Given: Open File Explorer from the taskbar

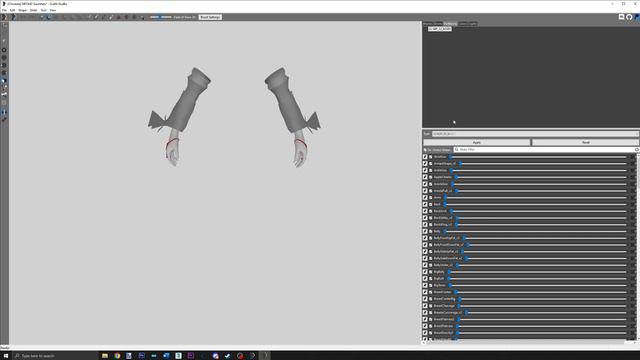Looking at the screenshot, I should (105, 356).
